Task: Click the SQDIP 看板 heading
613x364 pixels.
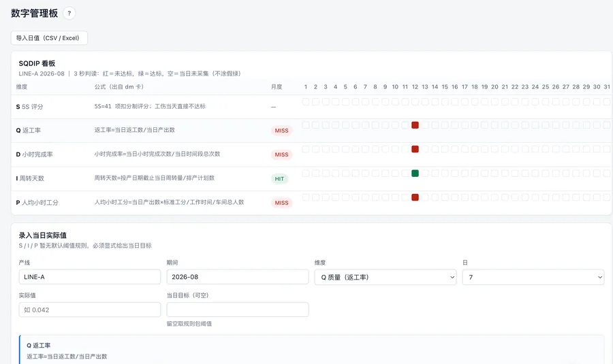Action: [37, 63]
